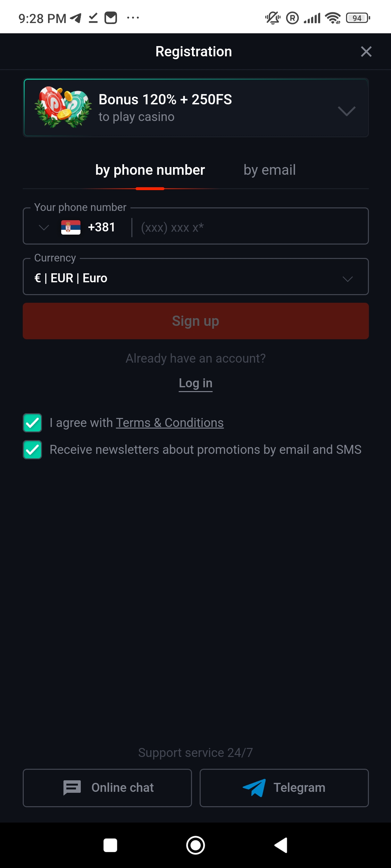Expand the Bonus 120% + 250FS chevron
391x868 pixels.
(346, 110)
